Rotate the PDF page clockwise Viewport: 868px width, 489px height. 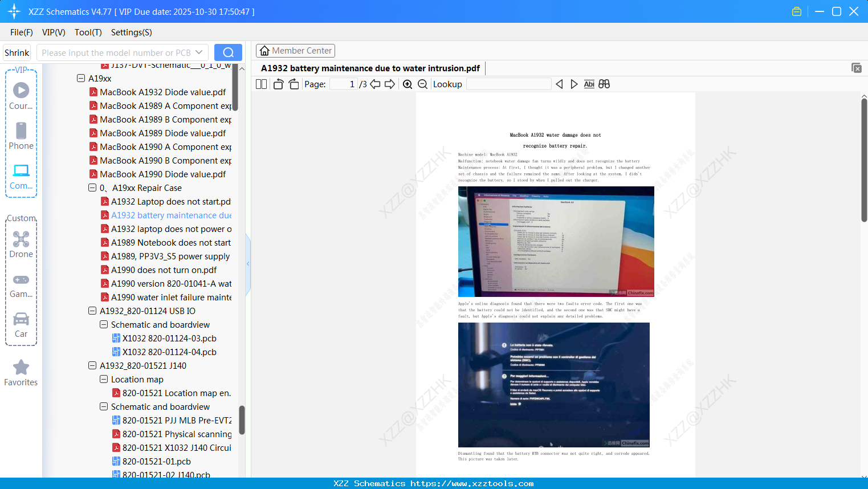[294, 84]
